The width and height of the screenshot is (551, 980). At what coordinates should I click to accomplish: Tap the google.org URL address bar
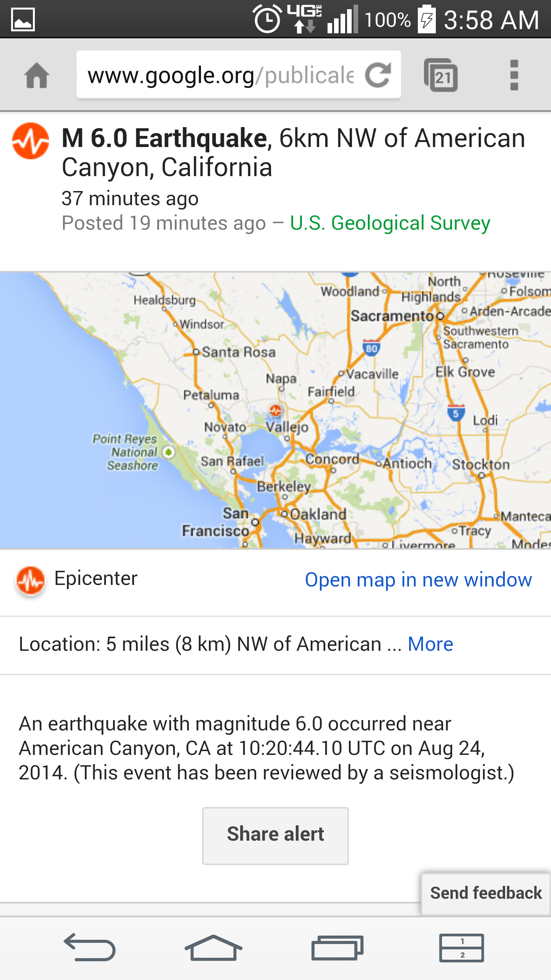(x=220, y=75)
